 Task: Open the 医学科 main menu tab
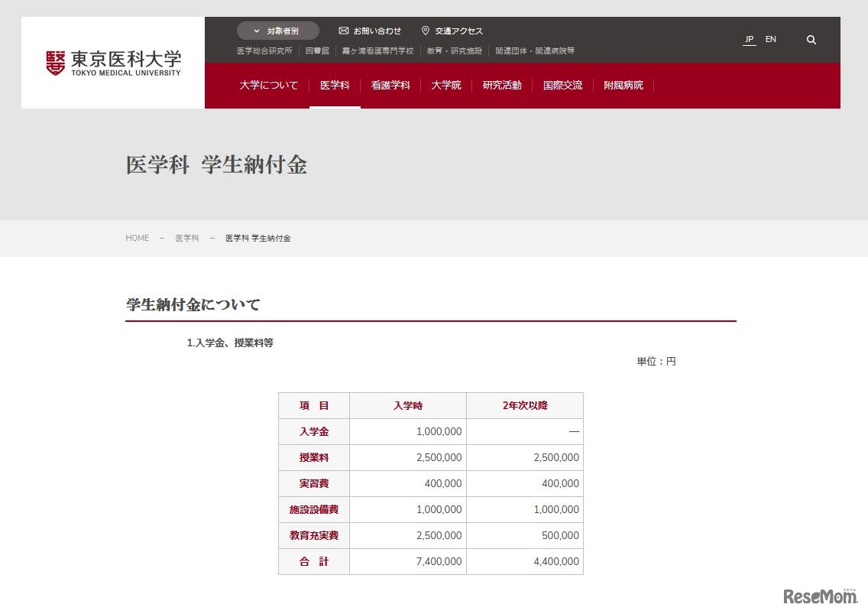[335, 86]
